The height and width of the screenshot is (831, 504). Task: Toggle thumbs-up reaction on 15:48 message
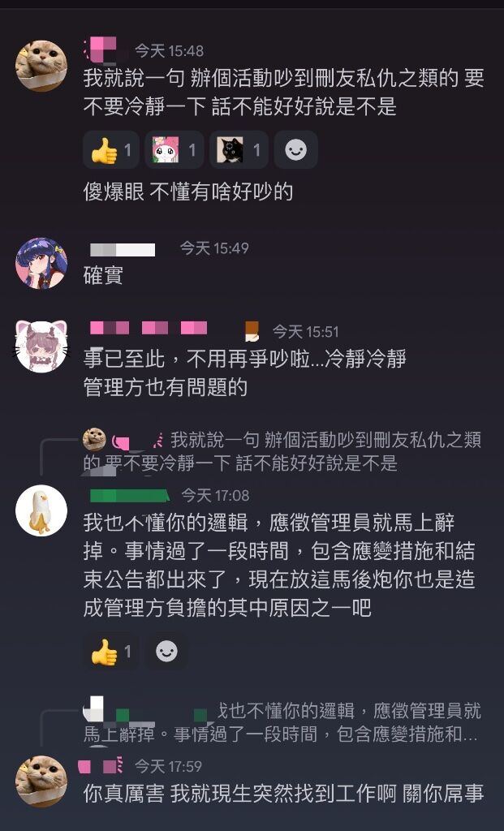[x=111, y=150]
